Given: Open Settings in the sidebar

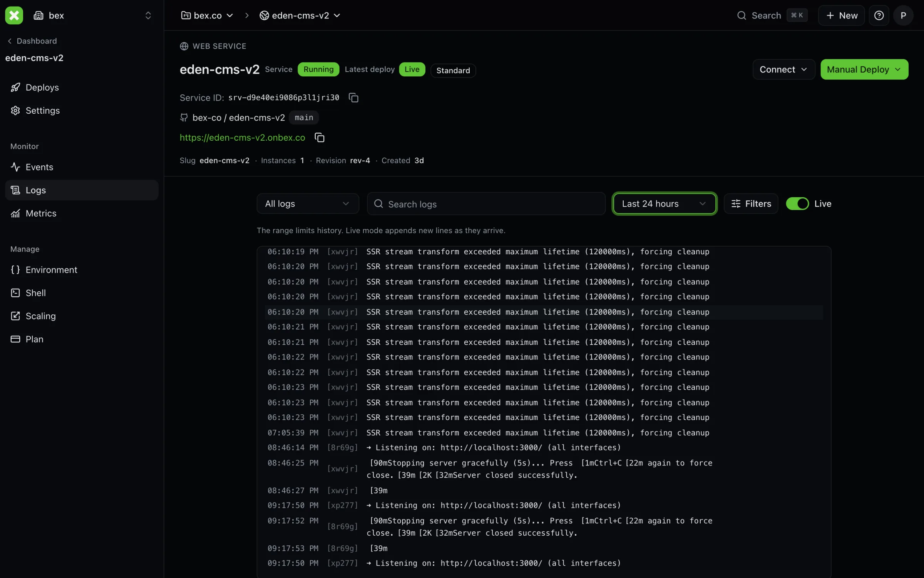Looking at the screenshot, I should 82,111.
